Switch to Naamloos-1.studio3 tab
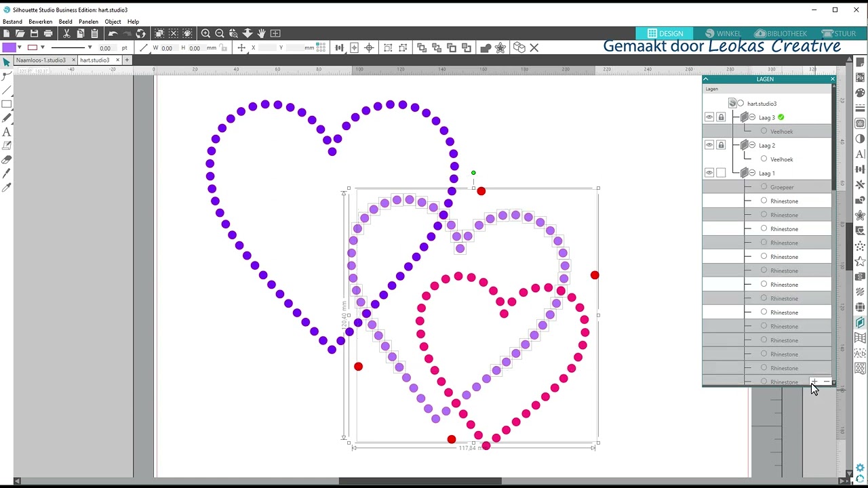Image resolution: width=868 pixels, height=488 pixels. pos(41,60)
